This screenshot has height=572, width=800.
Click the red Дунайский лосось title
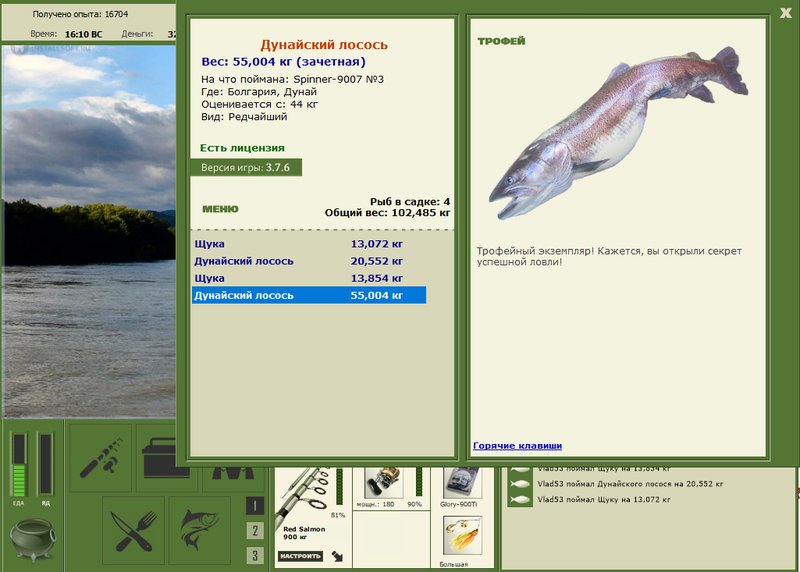click(324, 44)
